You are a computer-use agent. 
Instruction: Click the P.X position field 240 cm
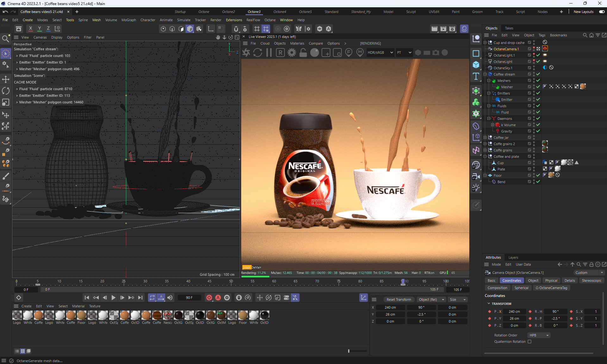tap(514, 312)
